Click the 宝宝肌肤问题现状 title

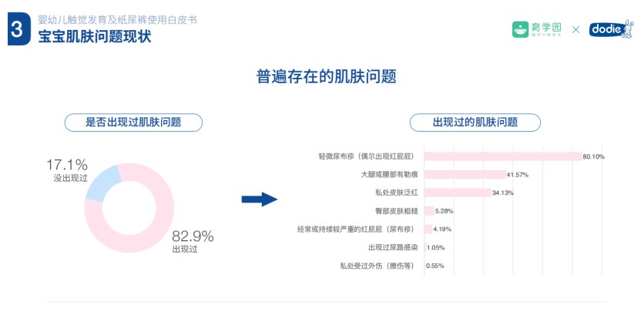pyautogui.click(x=95, y=36)
